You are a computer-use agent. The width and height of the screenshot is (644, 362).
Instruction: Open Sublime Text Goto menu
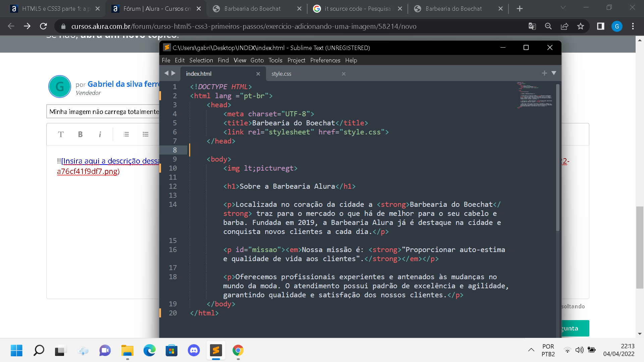pos(257,60)
